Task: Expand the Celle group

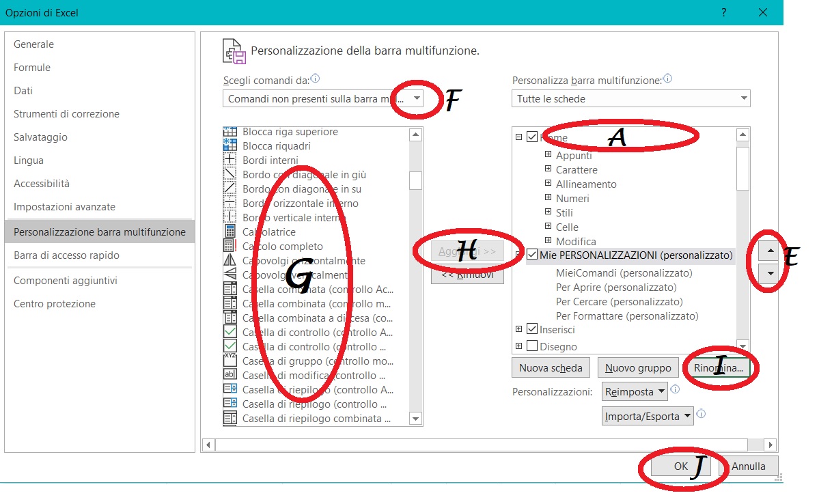Action: tap(548, 226)
